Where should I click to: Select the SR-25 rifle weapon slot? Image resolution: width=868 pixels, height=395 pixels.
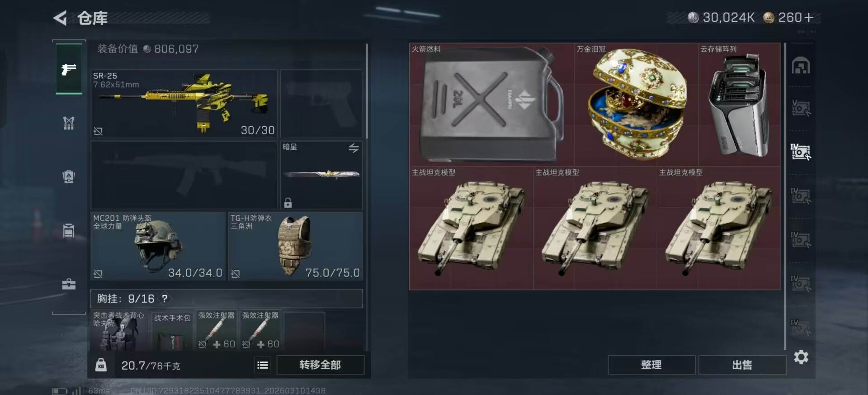(184, 104)
